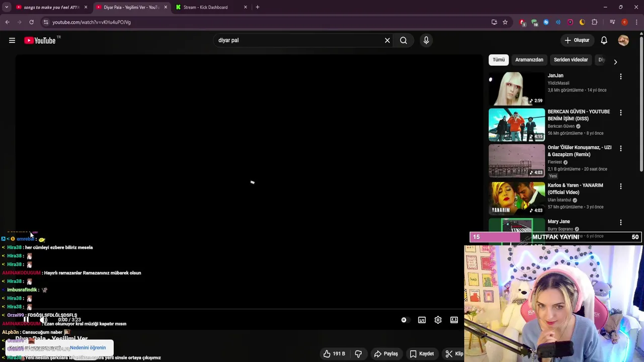
Task: Open the Extensions puzzle-piece menu
Action: (594, 22)
